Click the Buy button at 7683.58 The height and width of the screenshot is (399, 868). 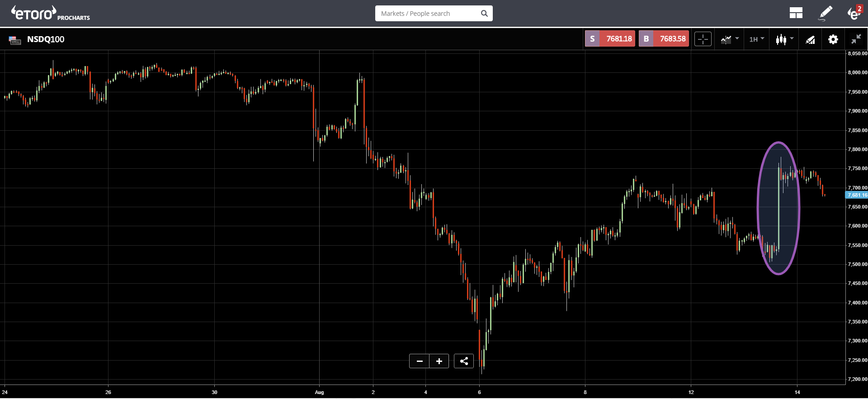pyautogui.click(x=664, y=39)
